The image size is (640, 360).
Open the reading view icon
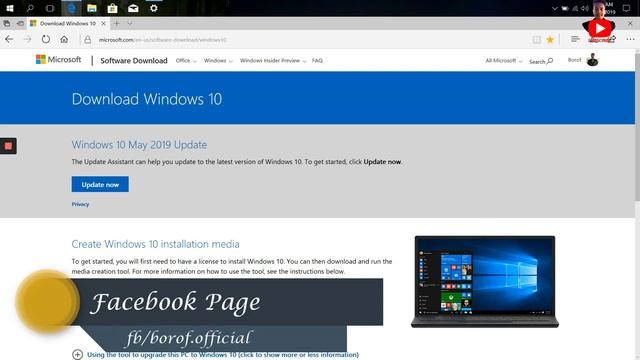tap(536, 40)
